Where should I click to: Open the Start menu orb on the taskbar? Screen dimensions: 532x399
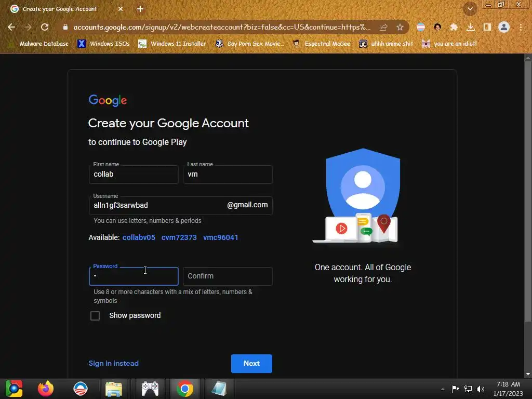pos(14,389)
